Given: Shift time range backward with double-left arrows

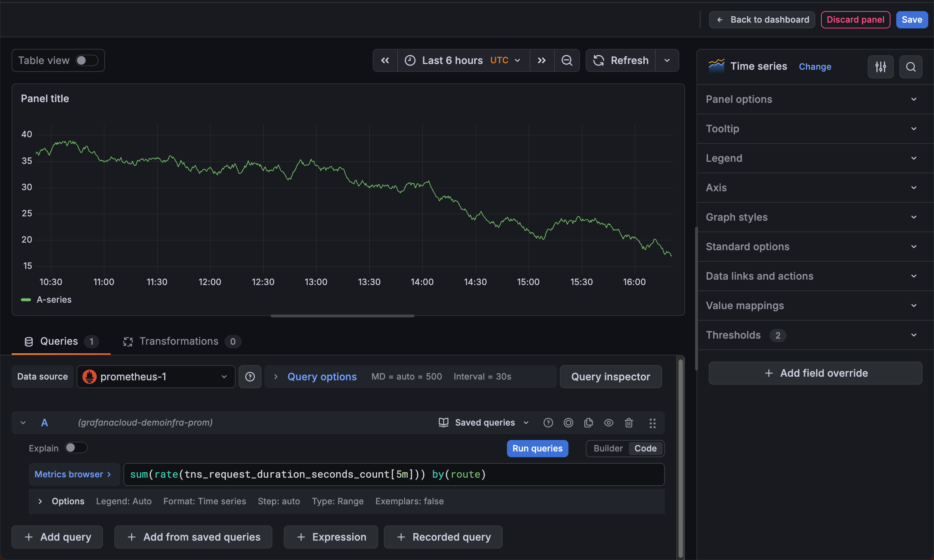Looking at the screenshot, I should click(385, 60).
